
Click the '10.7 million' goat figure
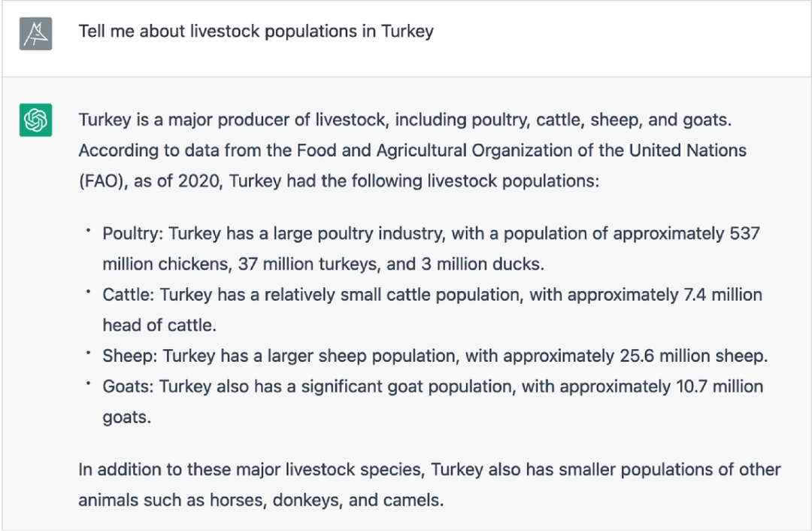click(715, 387)
